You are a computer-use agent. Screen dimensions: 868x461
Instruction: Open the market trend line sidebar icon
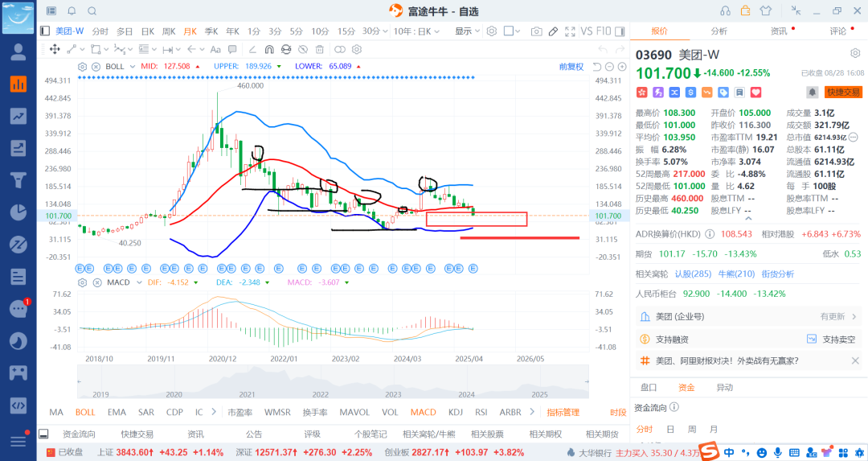[x=18, y=116]
